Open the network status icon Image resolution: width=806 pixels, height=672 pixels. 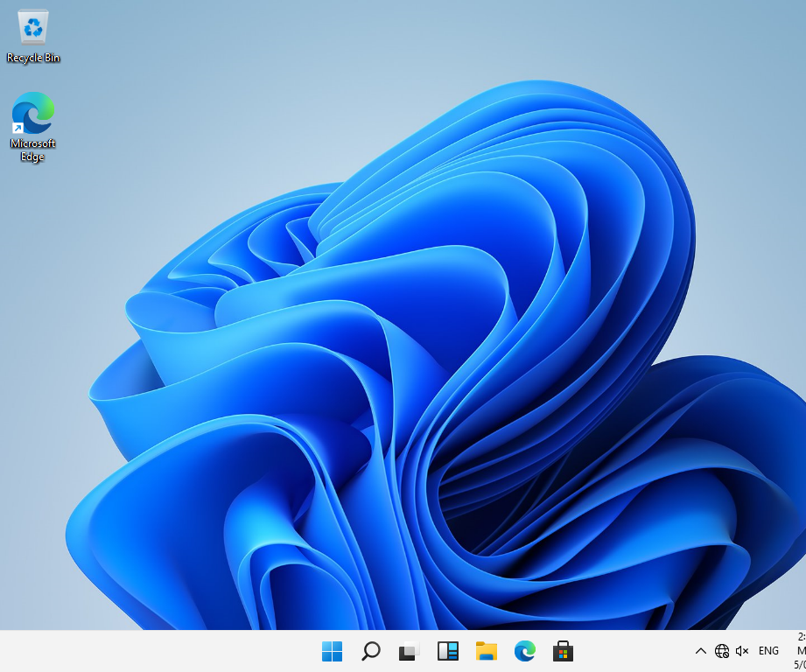tap(722, 651)
